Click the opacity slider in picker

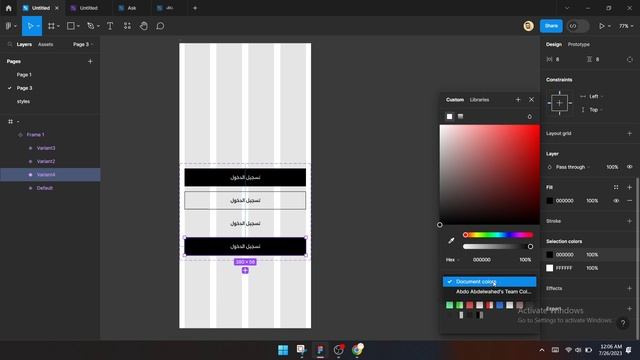498,247
